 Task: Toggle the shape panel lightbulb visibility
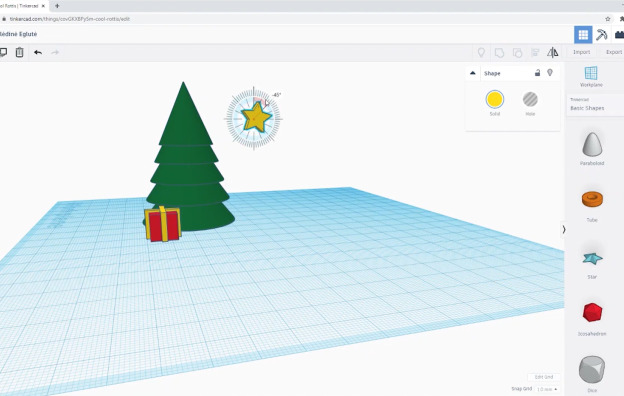pos(550,72)
